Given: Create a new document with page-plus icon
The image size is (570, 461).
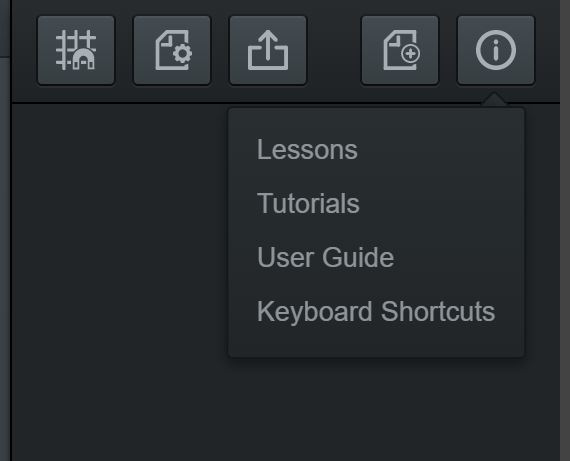Looking at the screenshot, I should point(400,50).
